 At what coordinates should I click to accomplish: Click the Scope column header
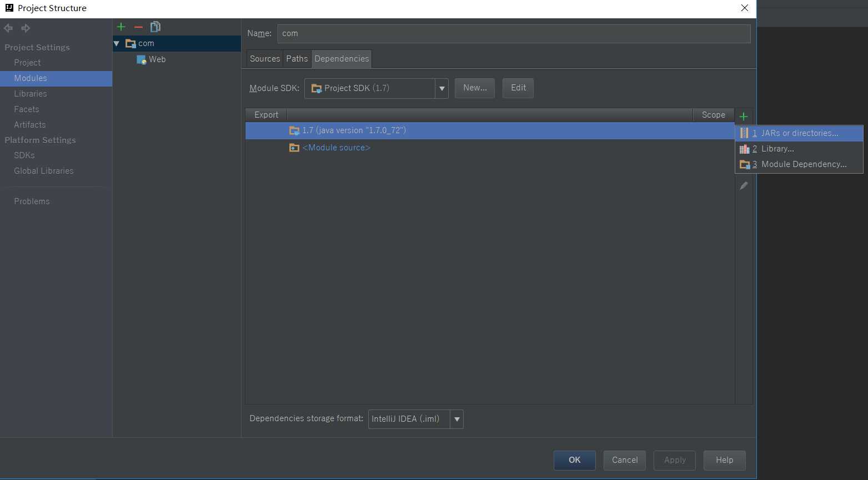(x=714, y=115)
